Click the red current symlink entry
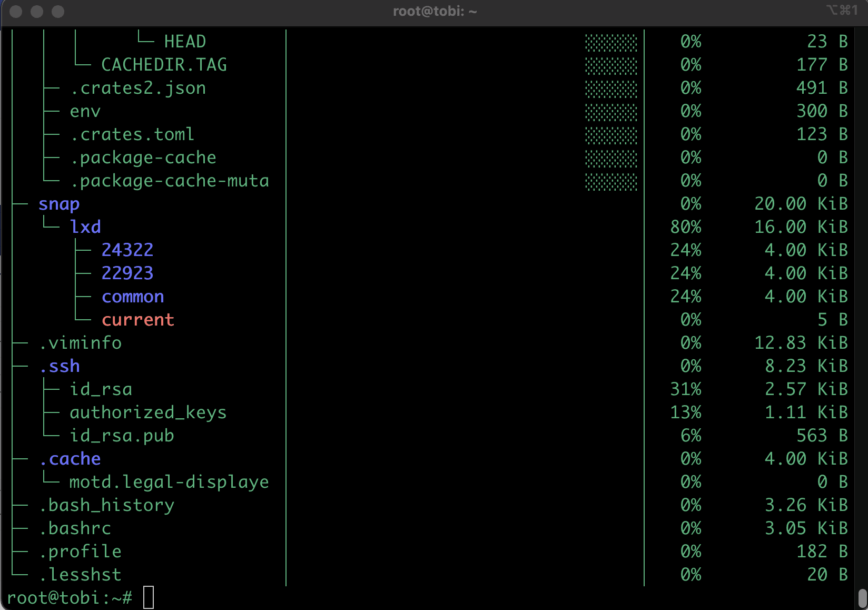This screenshot has width=868, height=610. tap(138, 320)
